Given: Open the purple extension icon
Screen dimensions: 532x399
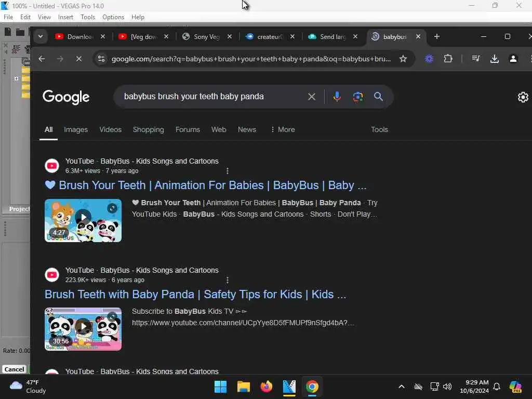Looking at the screenshot, I should tap(429, 59).
